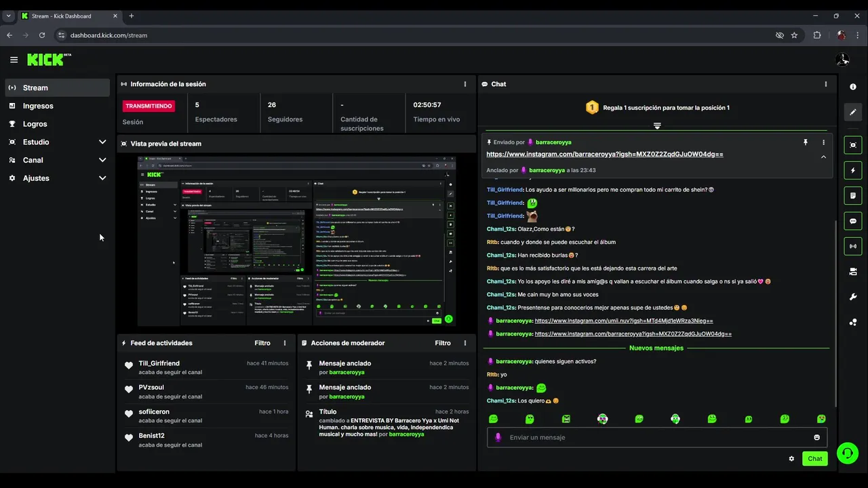This screenshot has width=868, height=488.
Task: Open Ingresos in the left navigation
Action: [38, 106]
